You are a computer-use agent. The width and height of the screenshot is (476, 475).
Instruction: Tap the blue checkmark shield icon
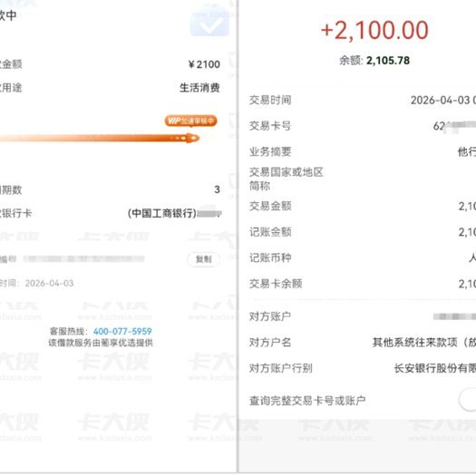(x=209, y=20)
